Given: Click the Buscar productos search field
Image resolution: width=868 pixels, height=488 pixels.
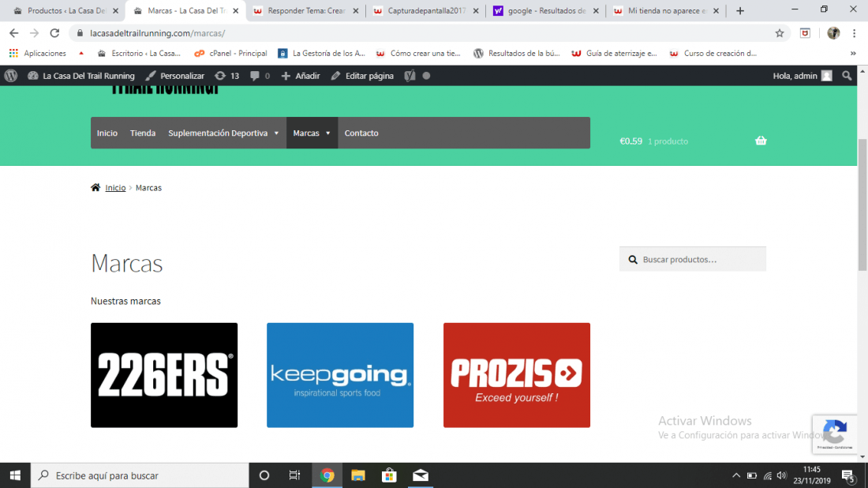Looking at the screenshot, I should (x=693, y=259).
